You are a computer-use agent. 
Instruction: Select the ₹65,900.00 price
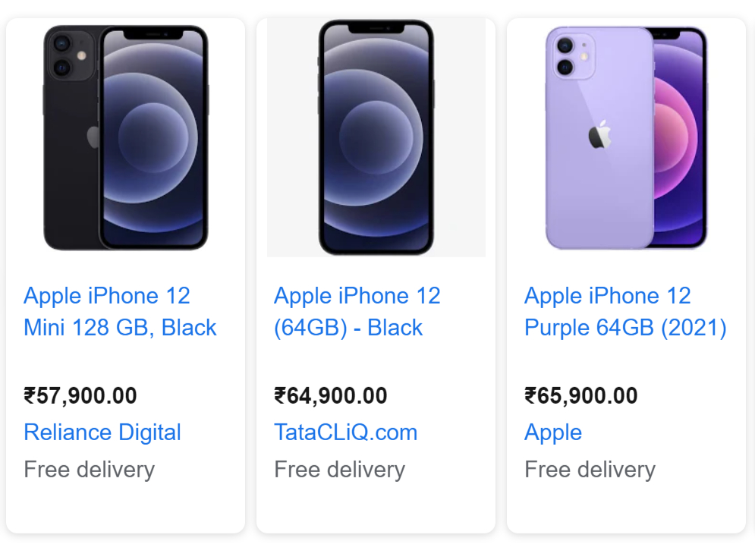pyautogui.click(x=581, y=396)
